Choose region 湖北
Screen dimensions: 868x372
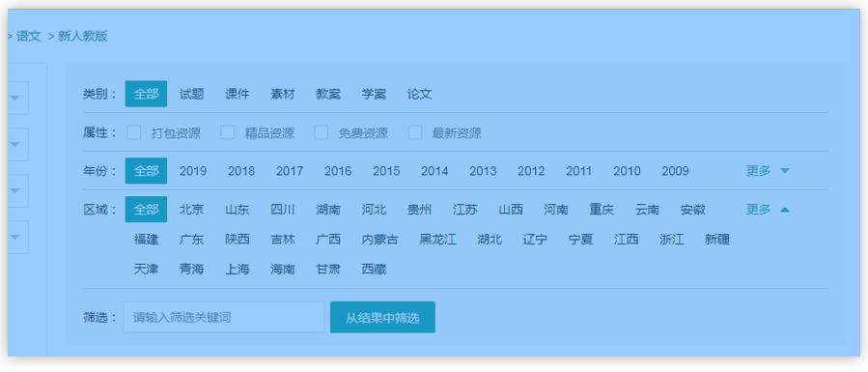click(x=490, y=240)
